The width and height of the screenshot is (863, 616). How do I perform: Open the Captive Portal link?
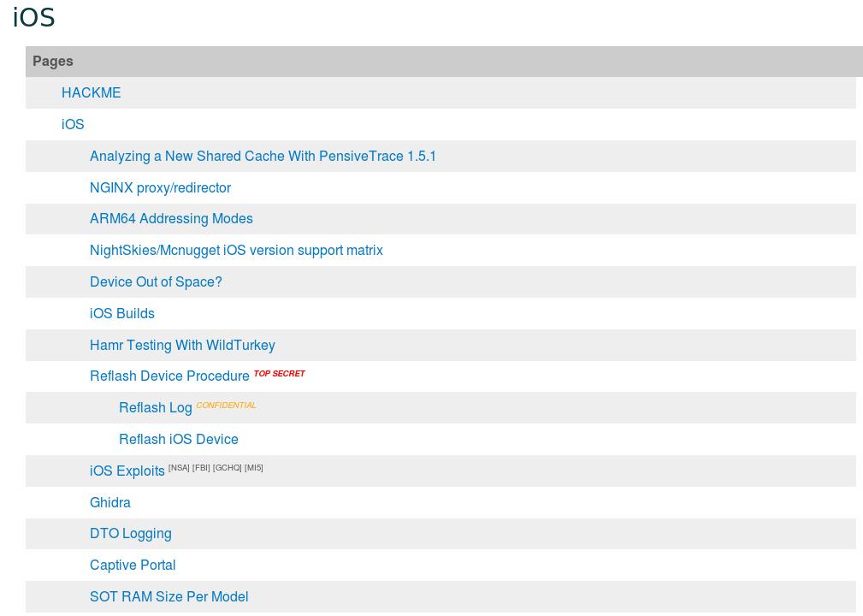pyautogui.click(x=133, y=566)
